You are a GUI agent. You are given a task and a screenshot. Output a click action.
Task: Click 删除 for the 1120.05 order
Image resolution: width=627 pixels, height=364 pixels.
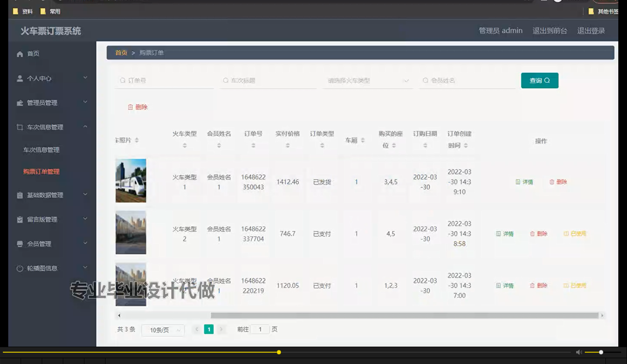(539, 285)
